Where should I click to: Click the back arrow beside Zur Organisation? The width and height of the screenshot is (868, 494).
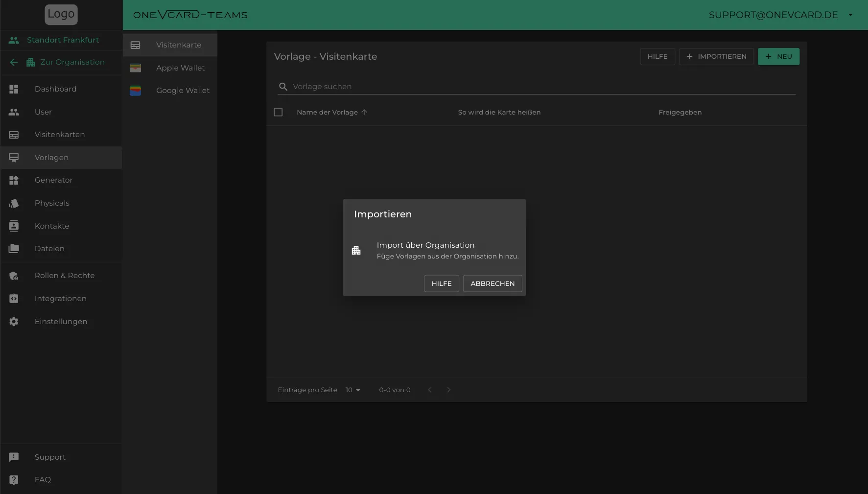[x=14, y=62]
